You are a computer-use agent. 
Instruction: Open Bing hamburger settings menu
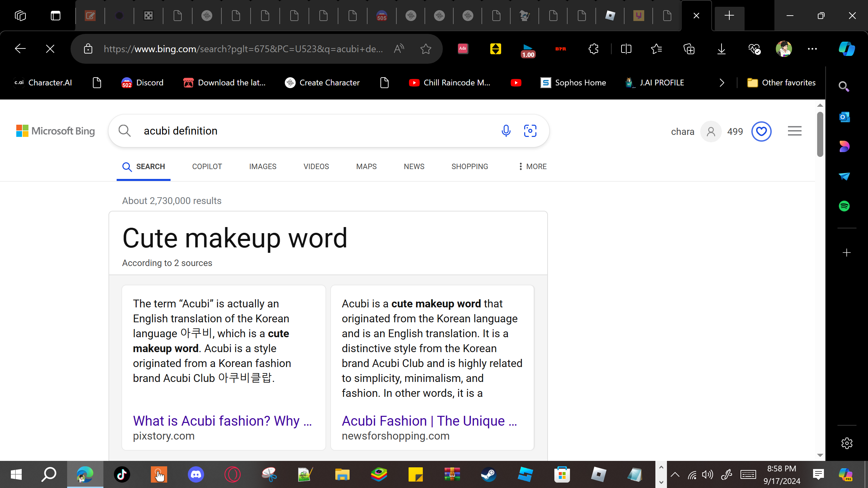click(794, 131)
